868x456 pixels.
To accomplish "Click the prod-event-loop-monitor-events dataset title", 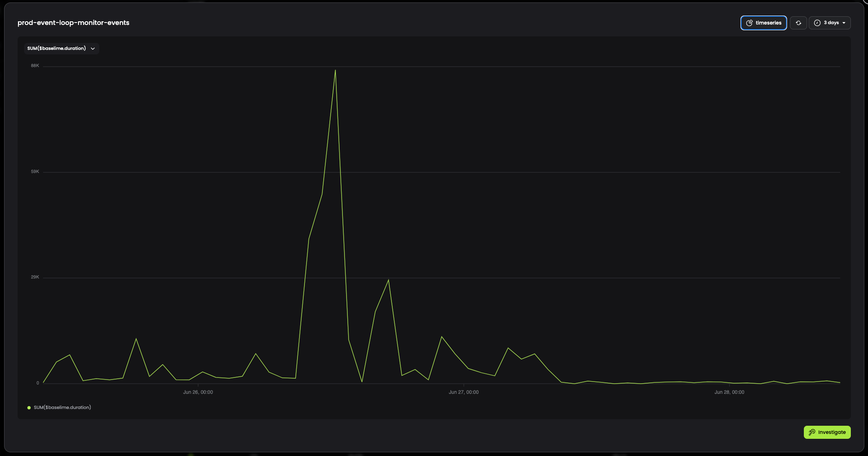I will click(x=73, y=22).
